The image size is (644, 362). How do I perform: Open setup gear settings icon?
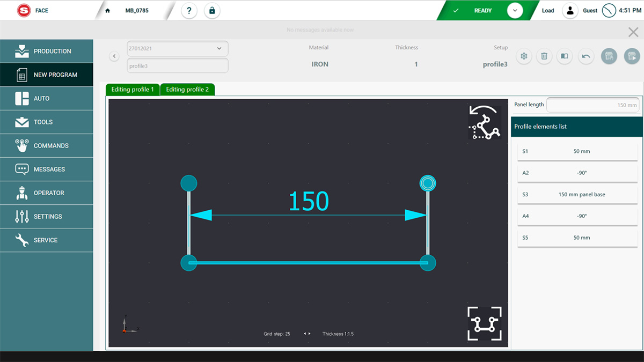(x=524, y=56)
